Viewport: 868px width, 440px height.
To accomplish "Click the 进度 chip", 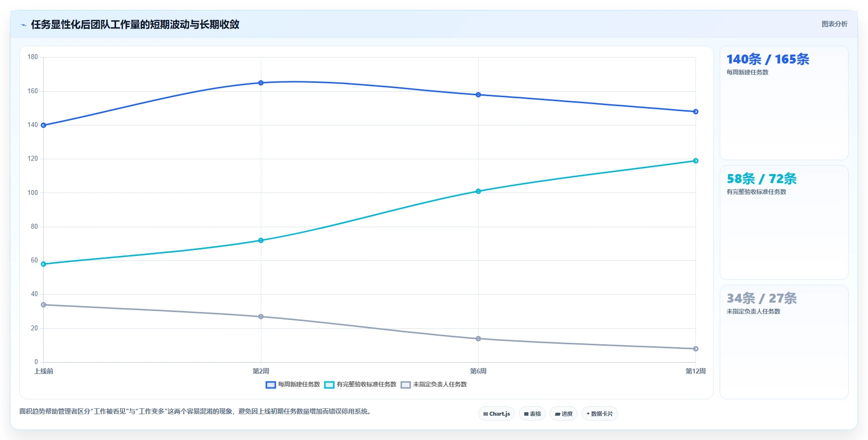I will [563, 414].
